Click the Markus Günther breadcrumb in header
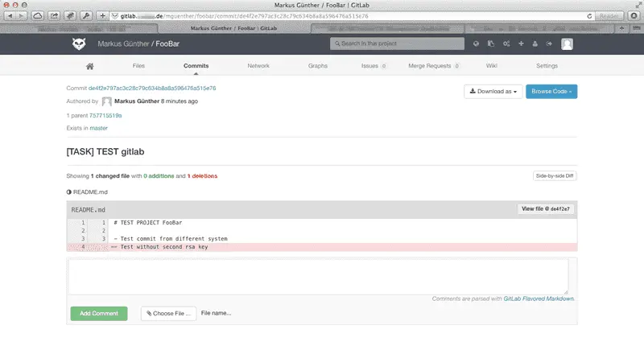 click(123, 43)
